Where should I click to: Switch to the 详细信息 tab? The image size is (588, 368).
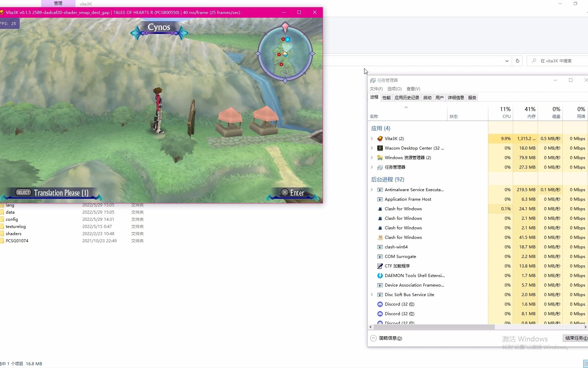[456, 98]
